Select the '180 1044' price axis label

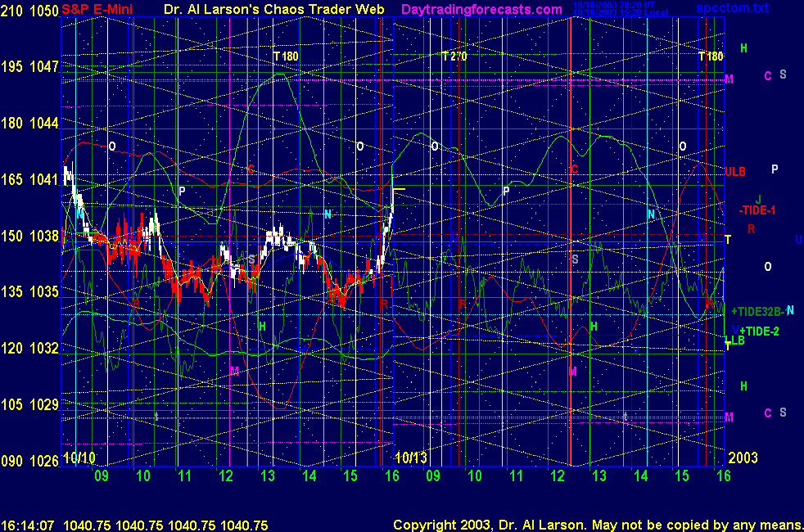click(x=29, y=123)
